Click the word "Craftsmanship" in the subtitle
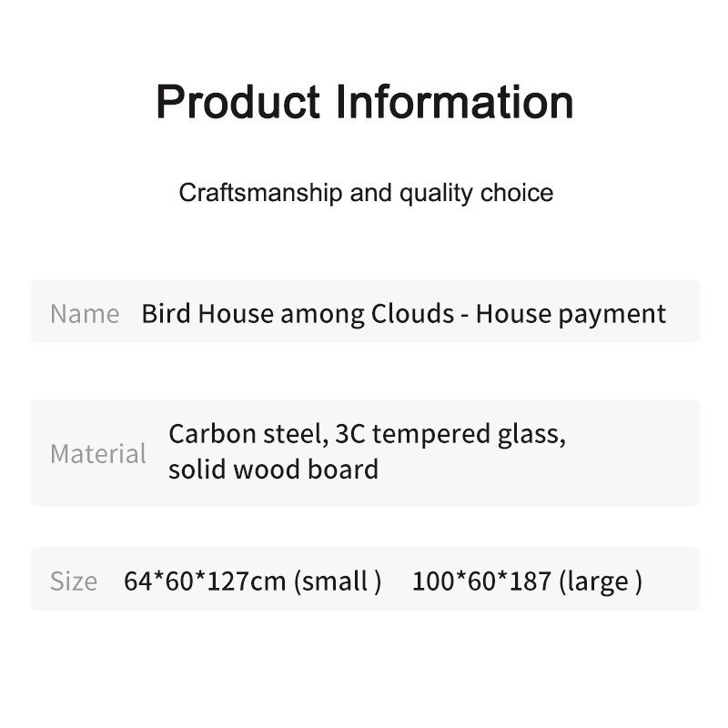Screen dimensions: 728x728 pos(248,193)
